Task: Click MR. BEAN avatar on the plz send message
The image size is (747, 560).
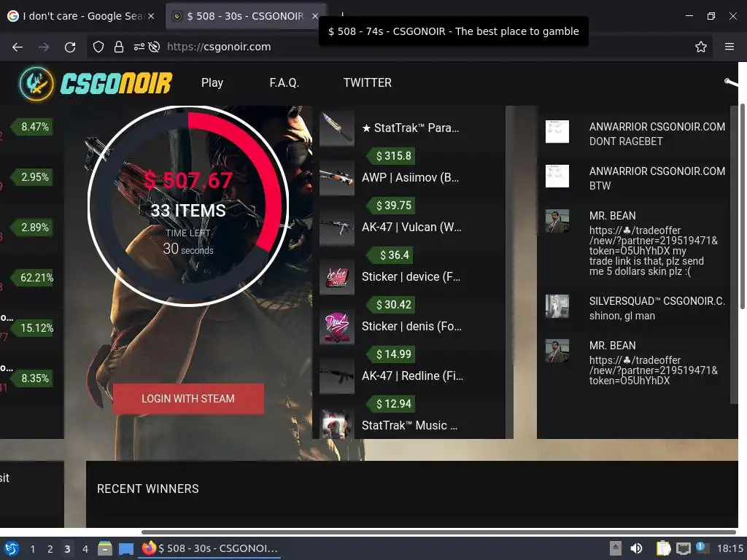Action: (x=557, y=220)
